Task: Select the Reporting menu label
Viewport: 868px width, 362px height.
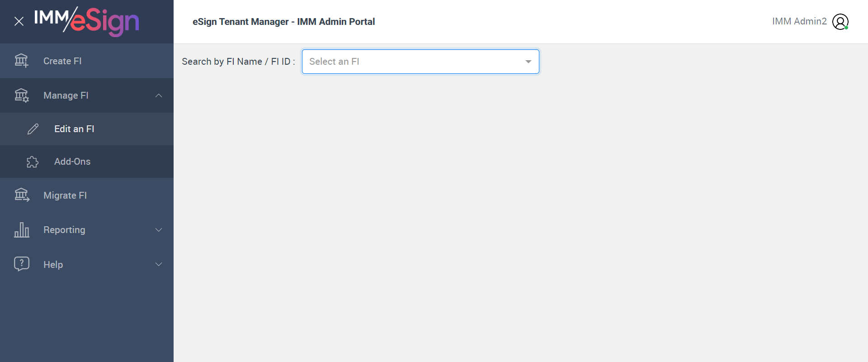Action: coord(64,230)
